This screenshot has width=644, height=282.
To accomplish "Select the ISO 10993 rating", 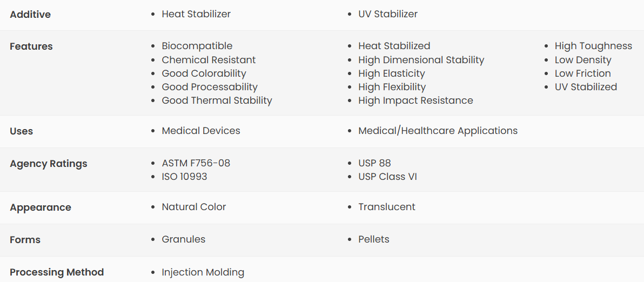I will coord(184,177).
